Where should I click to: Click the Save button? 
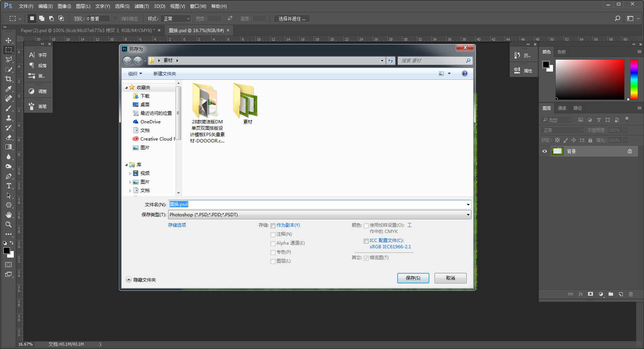pos(413,278)
